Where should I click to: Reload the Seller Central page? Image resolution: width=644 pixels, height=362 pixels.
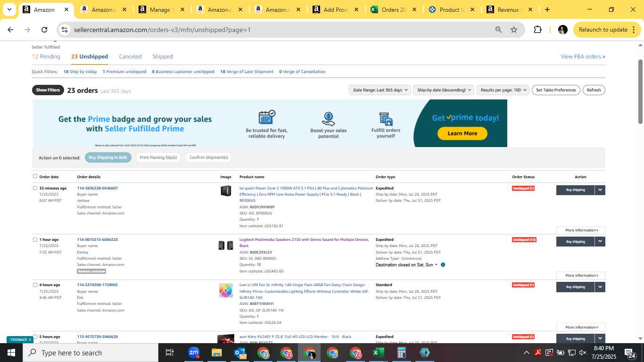pyautogui.click(x=44, y=30)
